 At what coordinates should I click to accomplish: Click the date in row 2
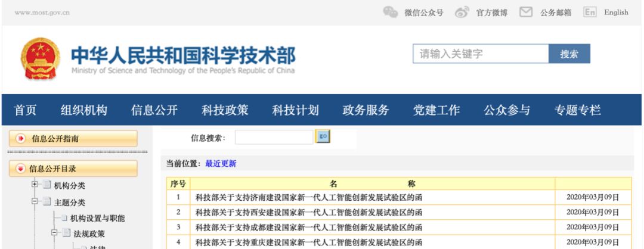(x=593, y=212)
